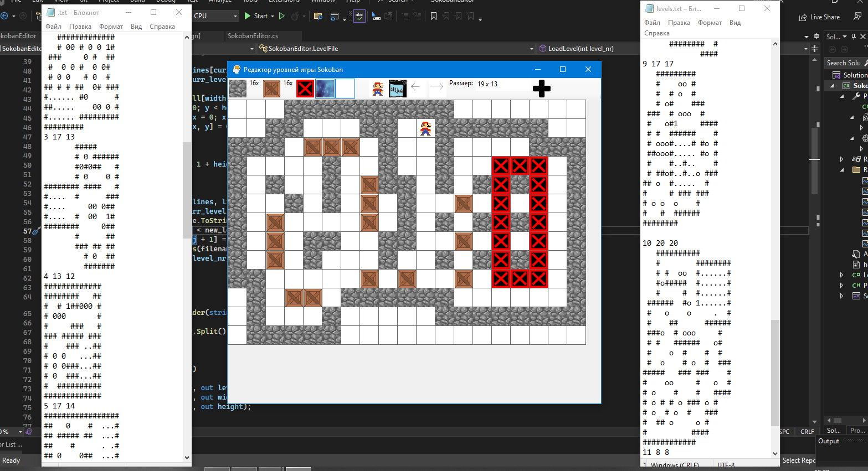This screenshot has height=471, width=868.
Task: Click CRLF indicator in status bar
Action: click(807, 432)
